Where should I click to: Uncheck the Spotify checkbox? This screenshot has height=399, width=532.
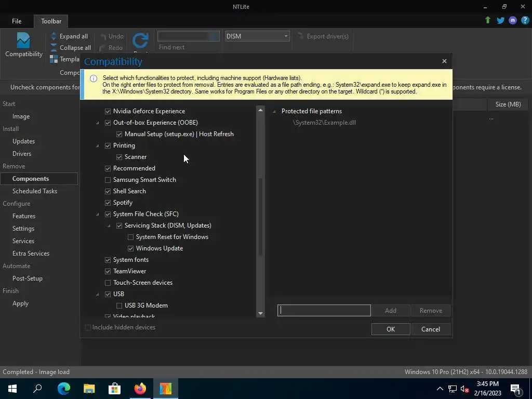108,203
